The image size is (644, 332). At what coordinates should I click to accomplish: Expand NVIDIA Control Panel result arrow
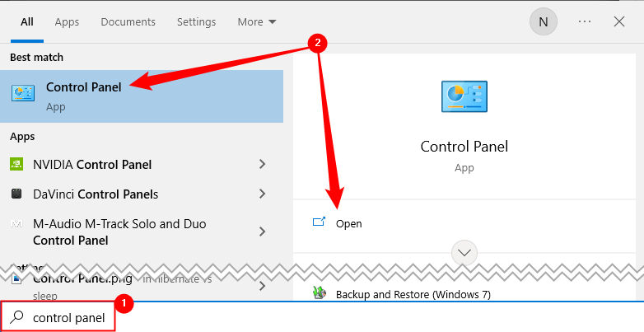click(263, 164)
